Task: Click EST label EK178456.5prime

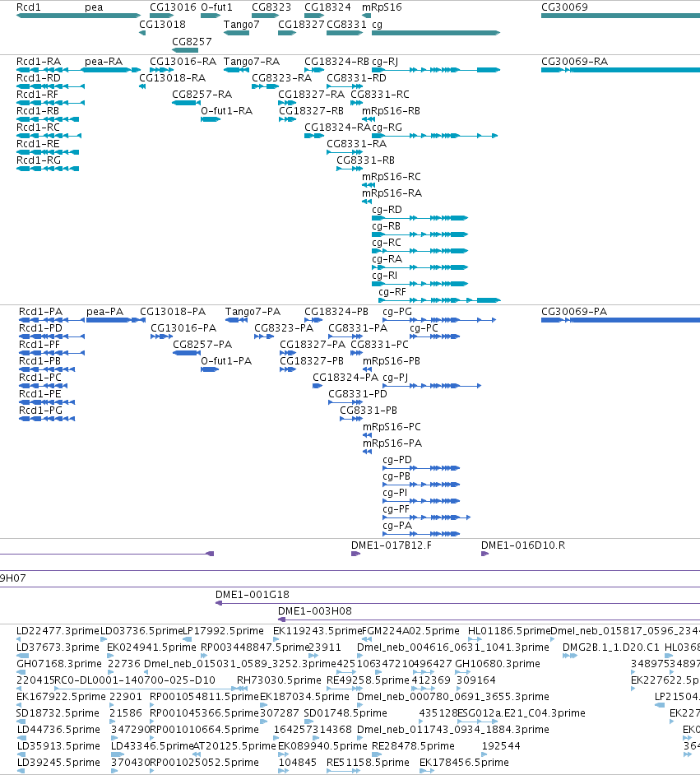Action: coord(464,762)
